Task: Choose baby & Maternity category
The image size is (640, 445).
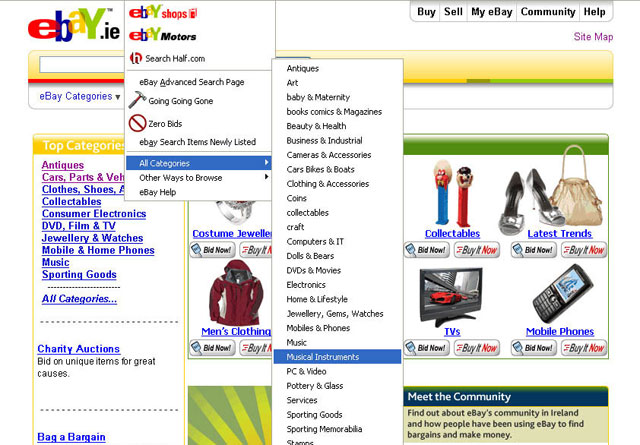Action: tap(318, 97)
